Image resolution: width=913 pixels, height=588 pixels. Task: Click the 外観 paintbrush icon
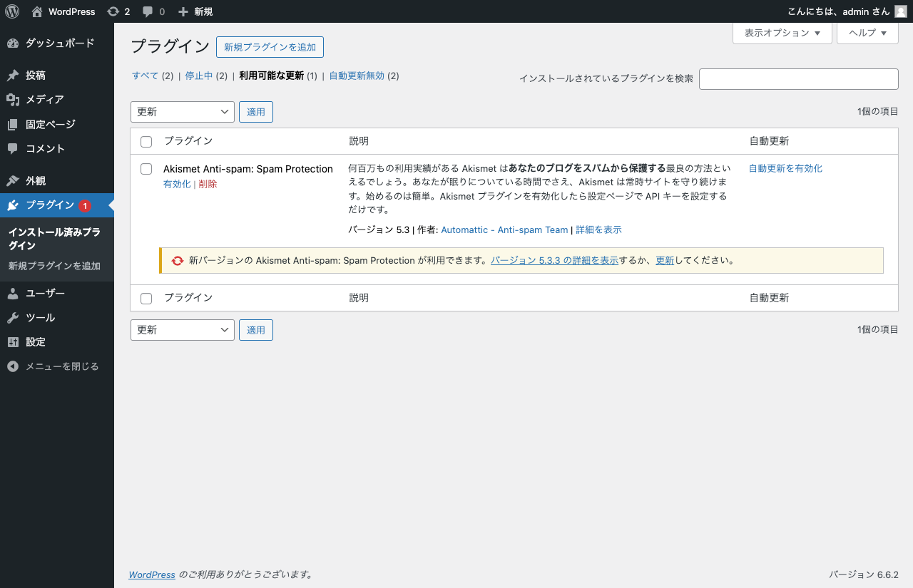click(x=13, y=181)
